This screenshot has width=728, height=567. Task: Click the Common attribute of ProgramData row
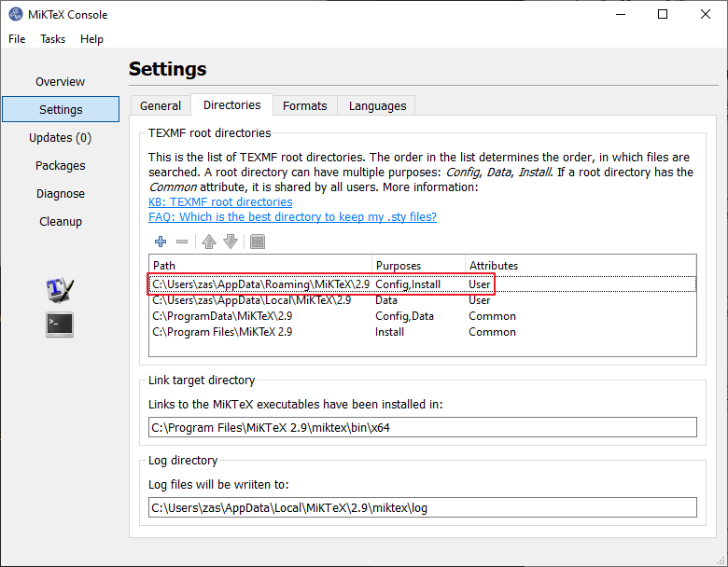[492, 316]
